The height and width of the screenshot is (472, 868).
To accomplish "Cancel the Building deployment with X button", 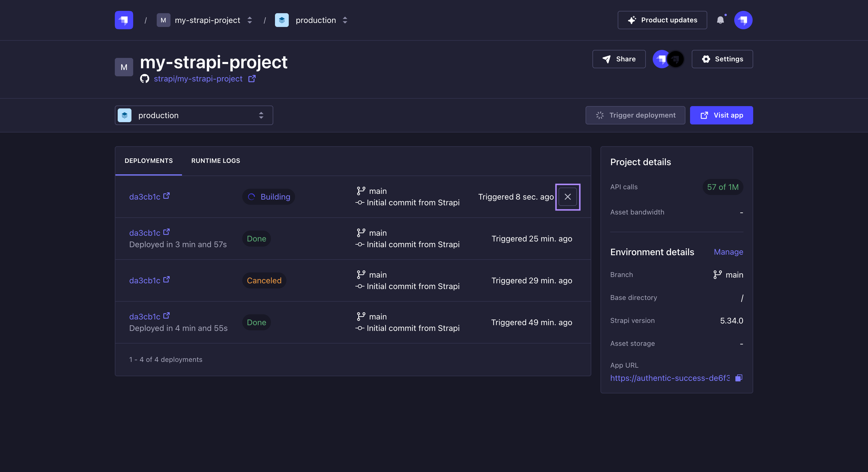I will tap(567, 197).
